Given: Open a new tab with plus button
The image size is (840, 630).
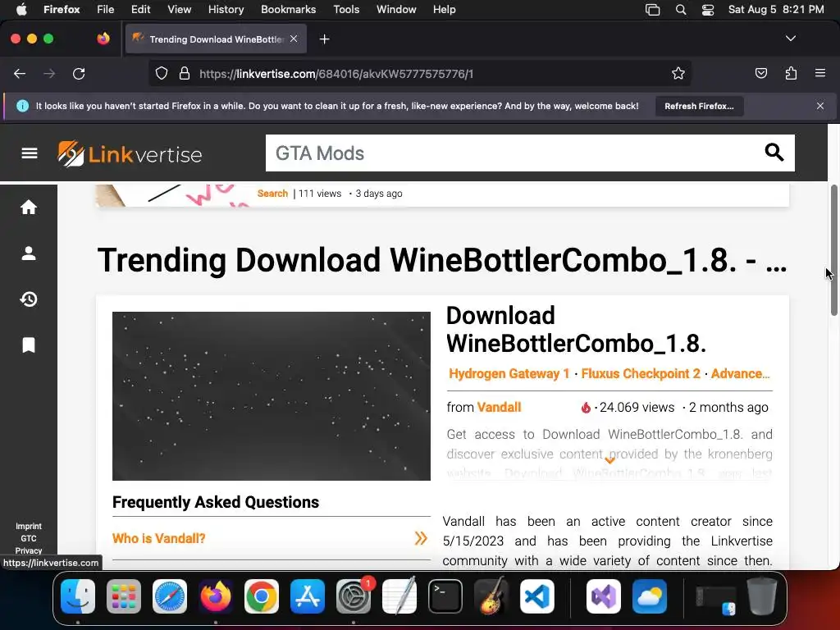Looking at the screenshot, I should click(324, 39).
